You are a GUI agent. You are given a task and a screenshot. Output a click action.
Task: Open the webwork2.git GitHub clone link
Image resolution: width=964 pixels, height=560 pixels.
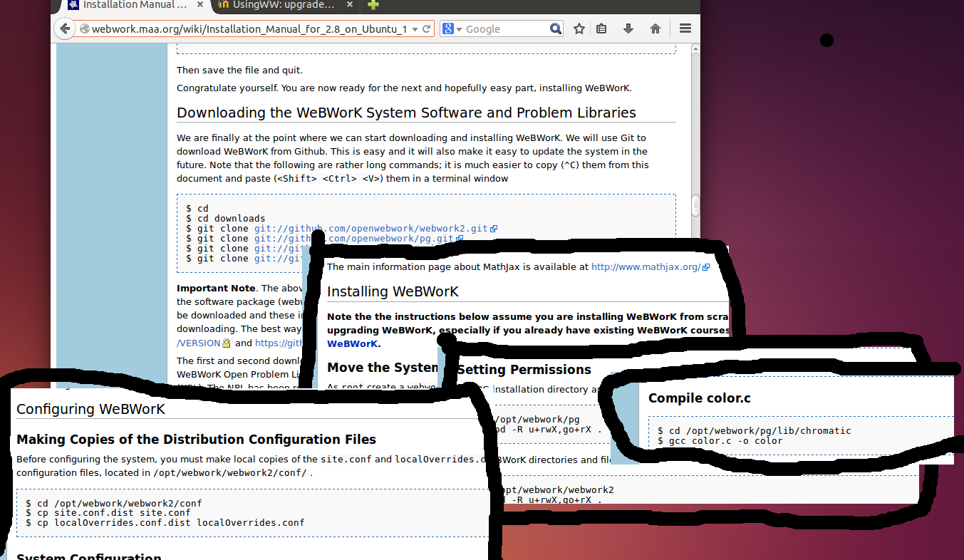[375, 229]
